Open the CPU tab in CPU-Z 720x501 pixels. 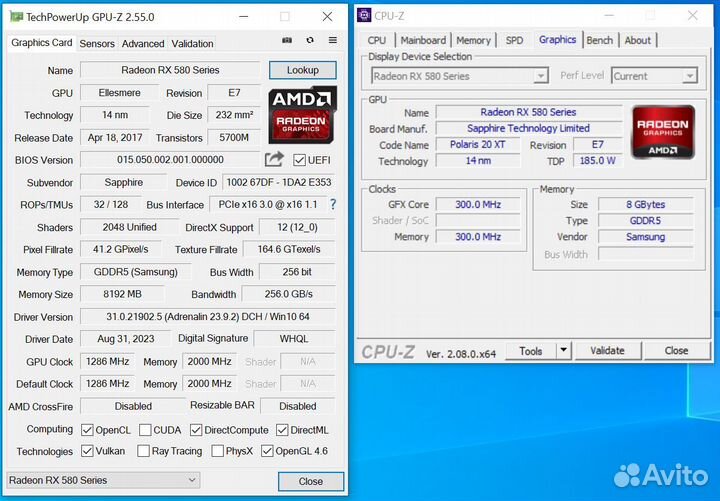click(x=377, y=40)
